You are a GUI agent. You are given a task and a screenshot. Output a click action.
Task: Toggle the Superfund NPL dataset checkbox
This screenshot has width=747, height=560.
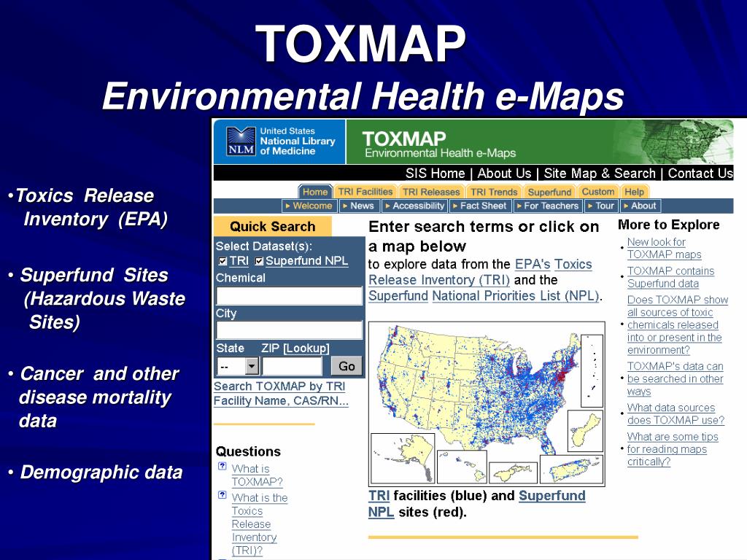259,261
